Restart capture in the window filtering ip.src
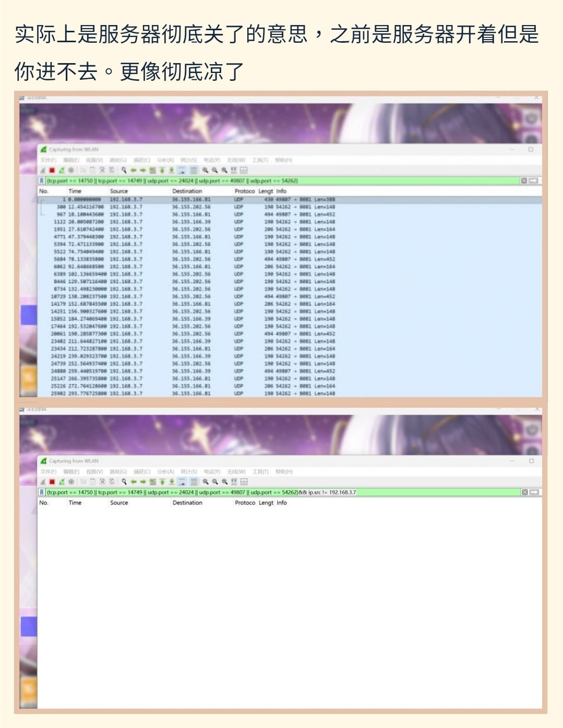Viewport: 563px width, 728px height. tap(62, 482)
